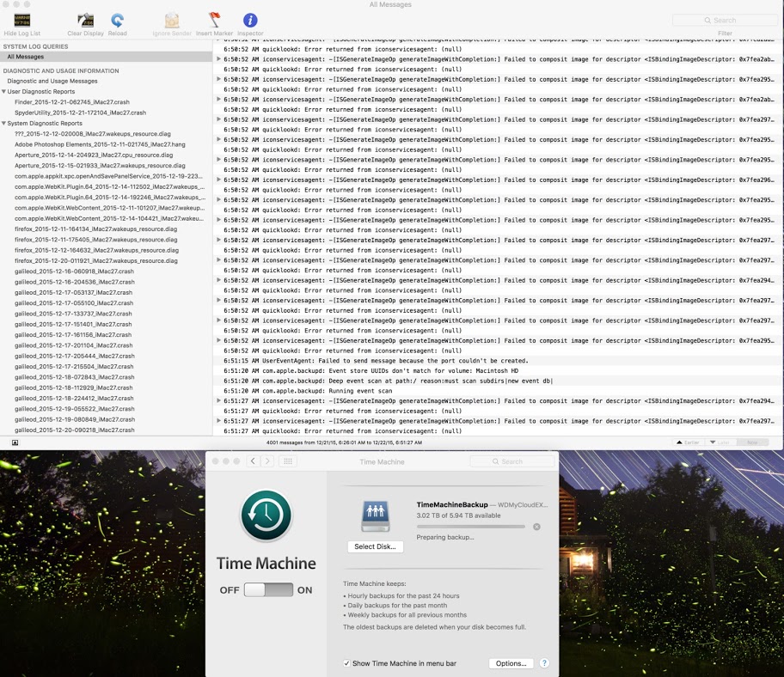Go forward in Time Machine preferences
Viewport: 784px width, 677px height.
[267, 461]
